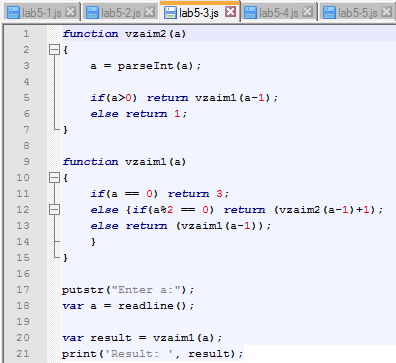Viewport: 396px width, 363px height.
Task: Close the lab5-5.js tab
Action: (x=386, y=12)
